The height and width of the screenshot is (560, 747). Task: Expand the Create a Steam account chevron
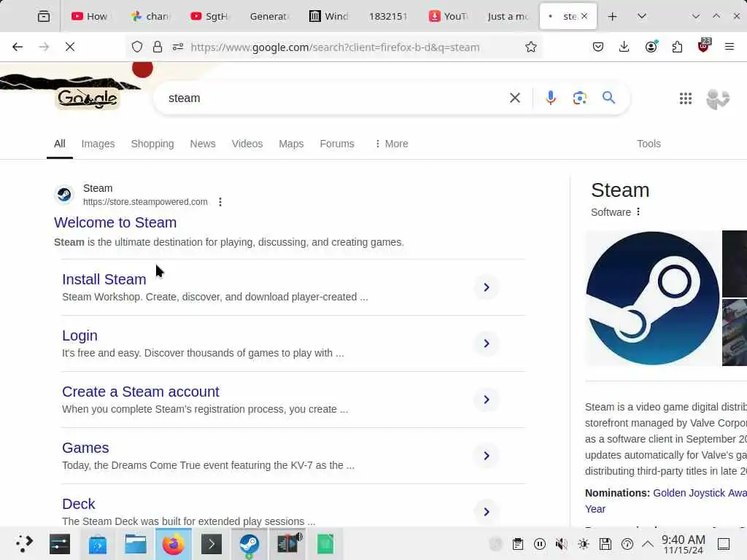(487, 400)
